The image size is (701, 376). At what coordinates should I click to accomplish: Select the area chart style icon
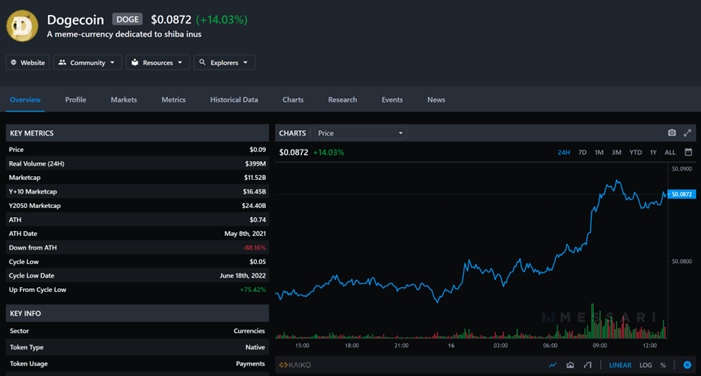tap(570, 365)
